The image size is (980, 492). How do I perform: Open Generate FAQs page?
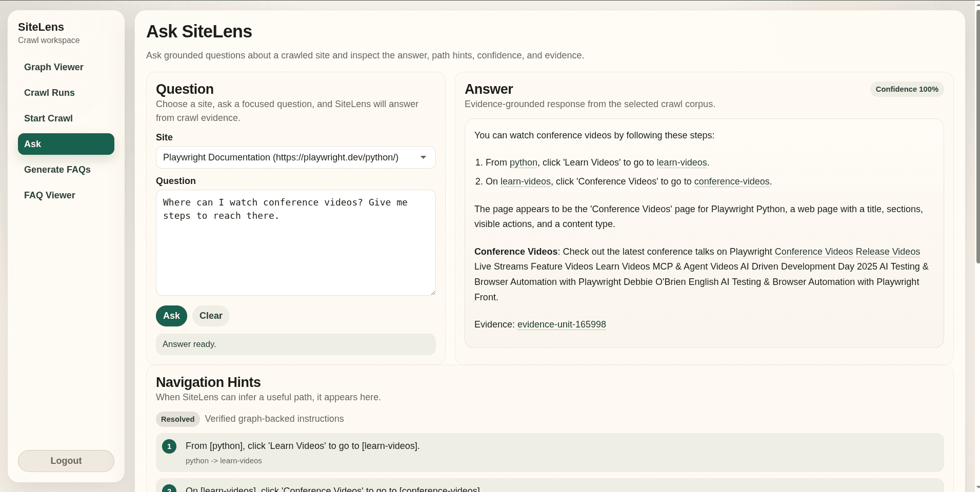66,170
